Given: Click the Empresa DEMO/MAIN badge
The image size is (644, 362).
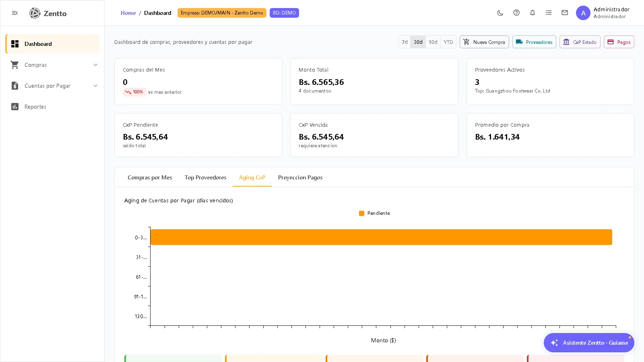Looking at the screenshot, I should point(222,13).
